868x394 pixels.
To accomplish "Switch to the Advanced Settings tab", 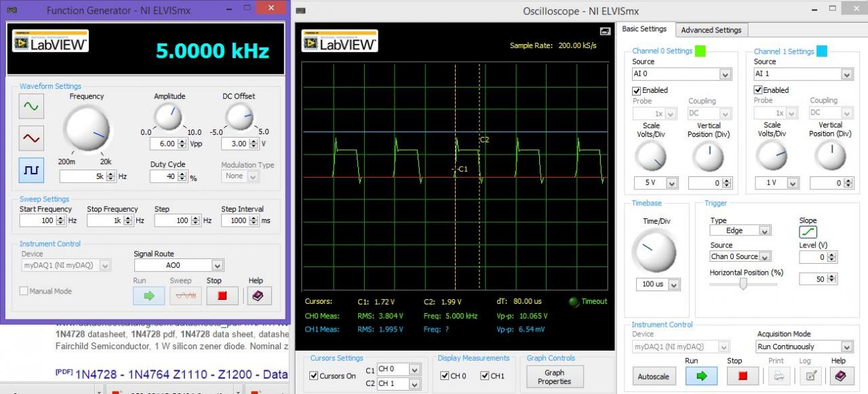I will coord(711,30).
